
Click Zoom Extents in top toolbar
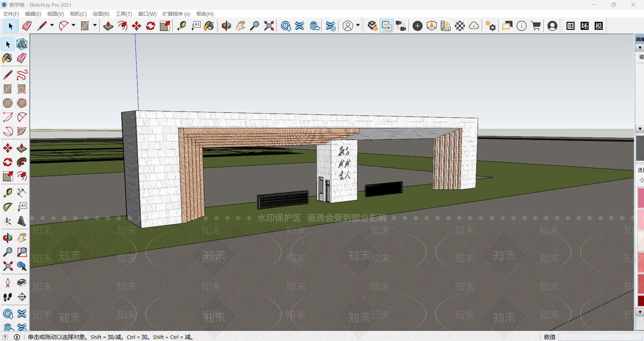point(269,26)
